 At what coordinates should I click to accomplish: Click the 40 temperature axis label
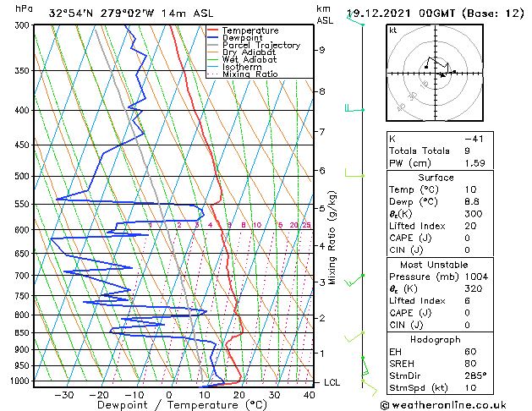click(309, 395)
